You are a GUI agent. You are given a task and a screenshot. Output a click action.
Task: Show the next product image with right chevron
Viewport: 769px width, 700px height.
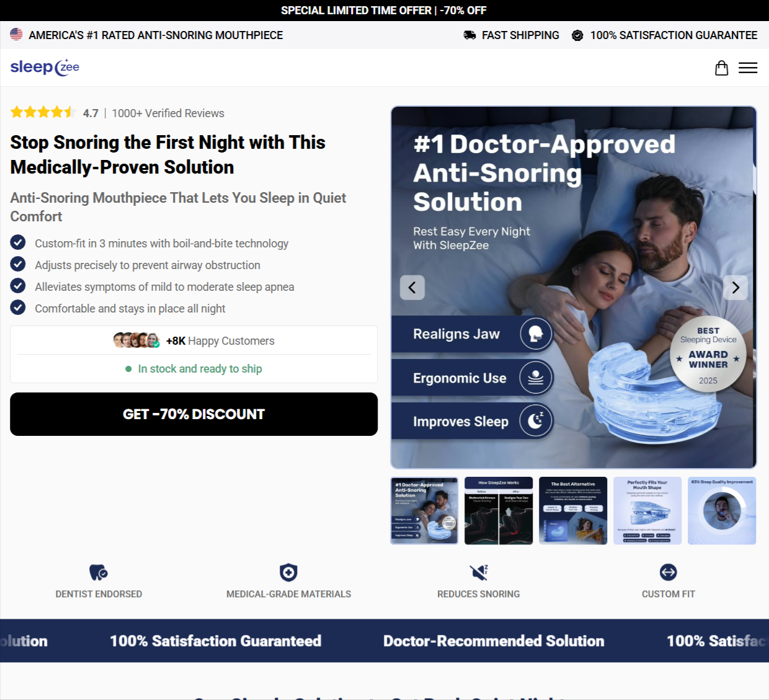[x=736, y=288]
